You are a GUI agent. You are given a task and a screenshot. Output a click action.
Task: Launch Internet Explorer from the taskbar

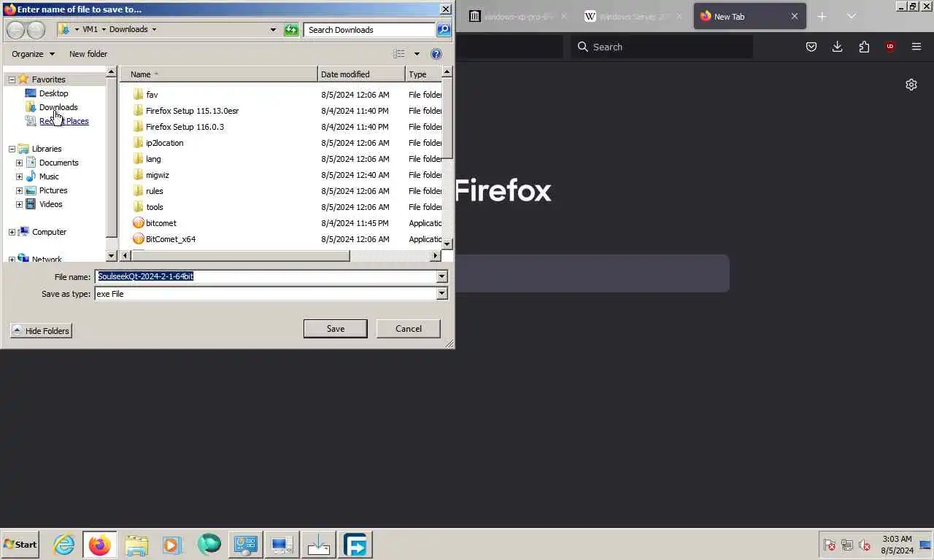(64, 545)
